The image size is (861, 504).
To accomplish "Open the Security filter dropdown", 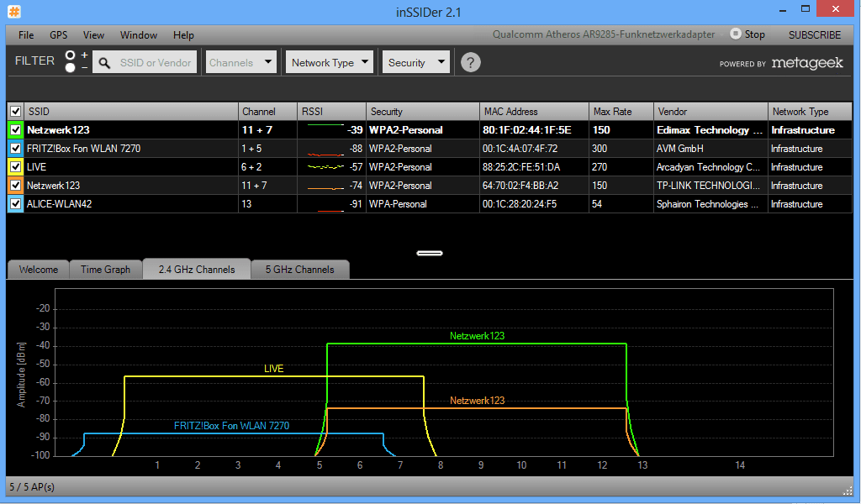I will coord(415,62).
